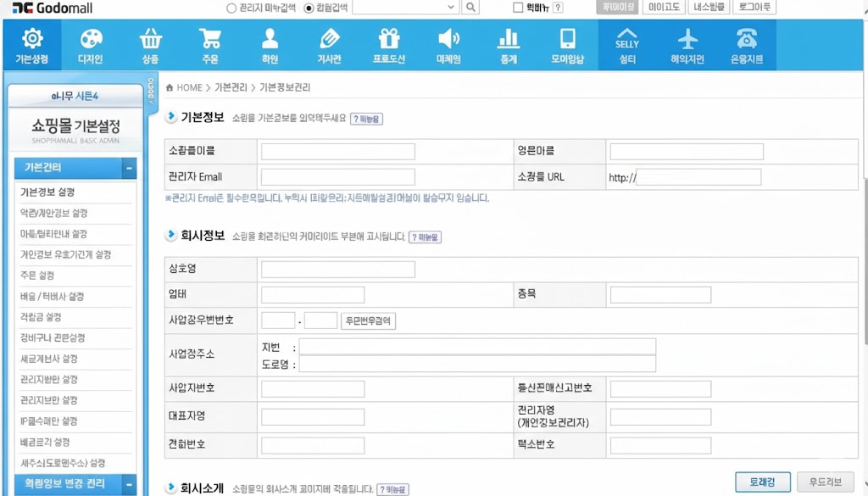Click the last button at top right

click(x=754, y=7)
